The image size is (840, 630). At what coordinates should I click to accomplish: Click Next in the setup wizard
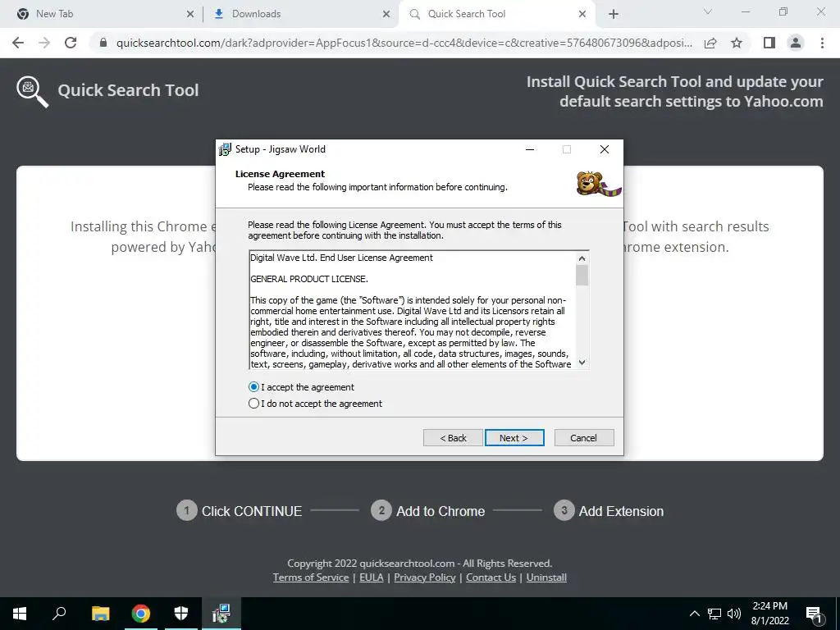tap(514, 438)
